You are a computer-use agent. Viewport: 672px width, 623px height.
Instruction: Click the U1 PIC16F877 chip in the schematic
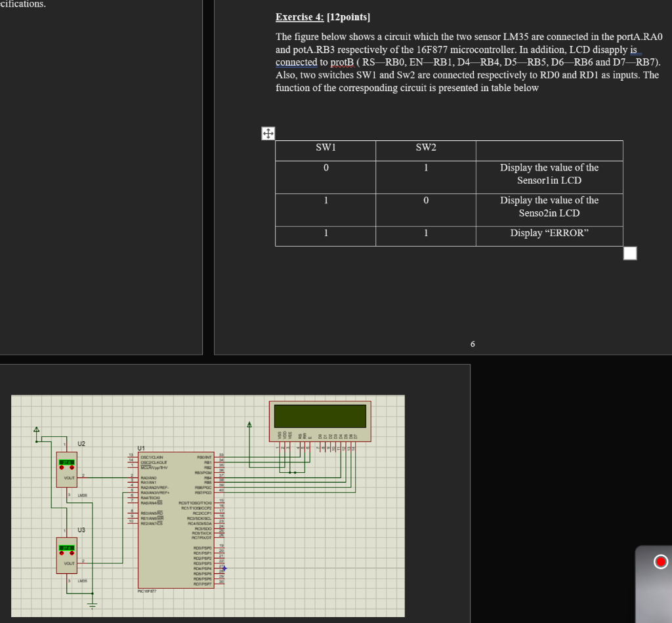176,520
